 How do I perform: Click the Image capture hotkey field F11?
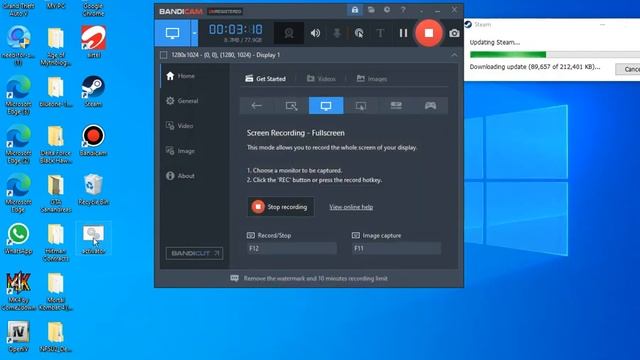[x=396, y=248]
